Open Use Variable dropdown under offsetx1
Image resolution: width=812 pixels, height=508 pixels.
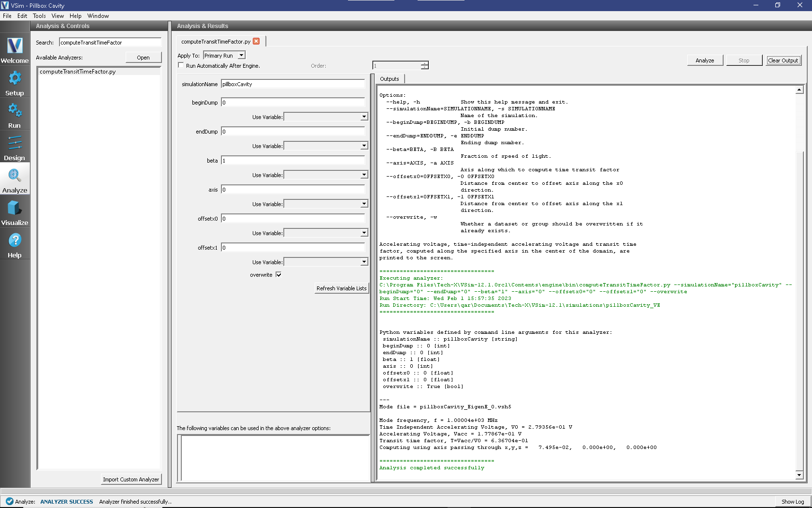coord(326,262)
